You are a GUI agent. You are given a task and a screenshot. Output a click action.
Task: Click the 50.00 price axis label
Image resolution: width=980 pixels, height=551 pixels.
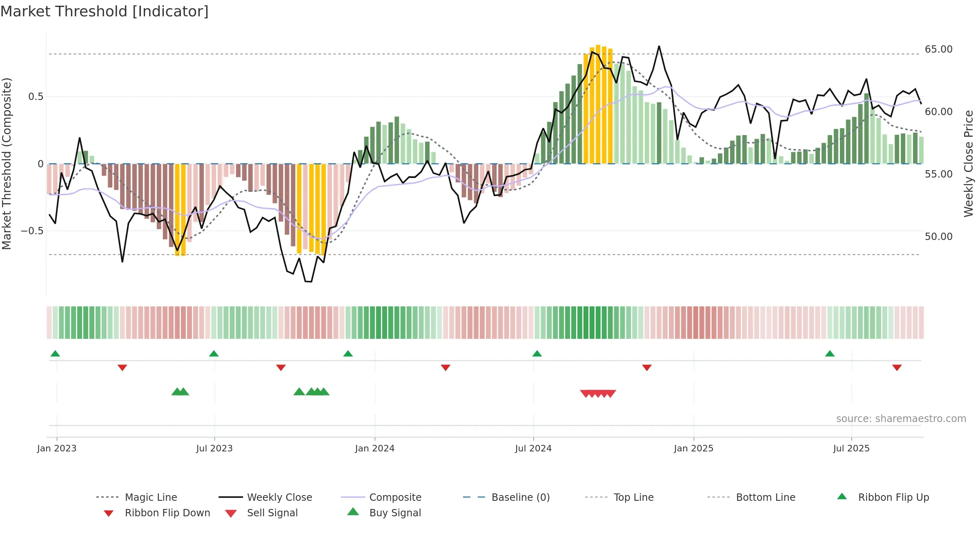[x=938, y=237]
